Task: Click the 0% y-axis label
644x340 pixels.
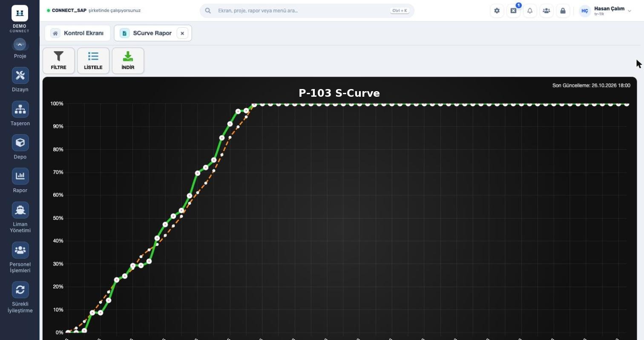Action: click(59, 333)
